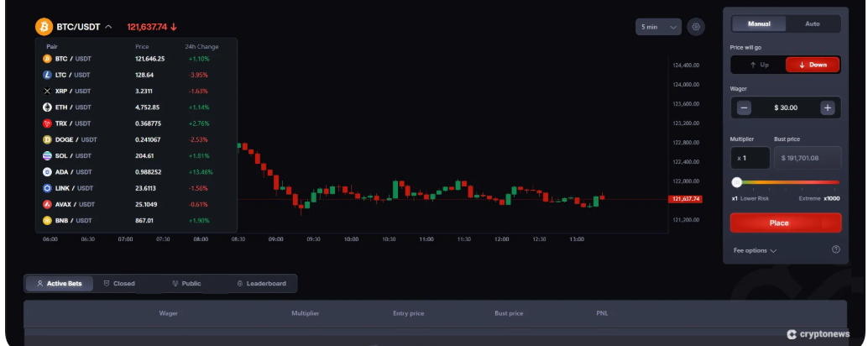Select the SOL coin icon
Screen dimensions: 868x346
pos(47,155)
